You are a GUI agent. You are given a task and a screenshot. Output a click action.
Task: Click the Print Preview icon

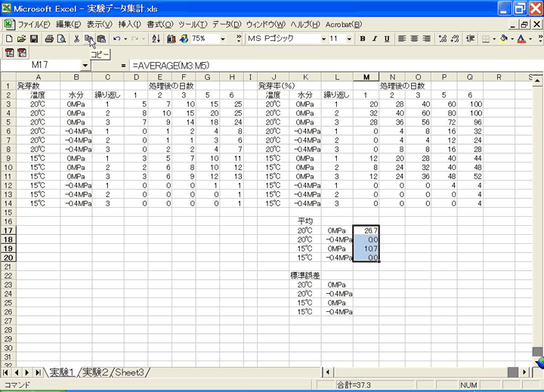click(60, 39)
